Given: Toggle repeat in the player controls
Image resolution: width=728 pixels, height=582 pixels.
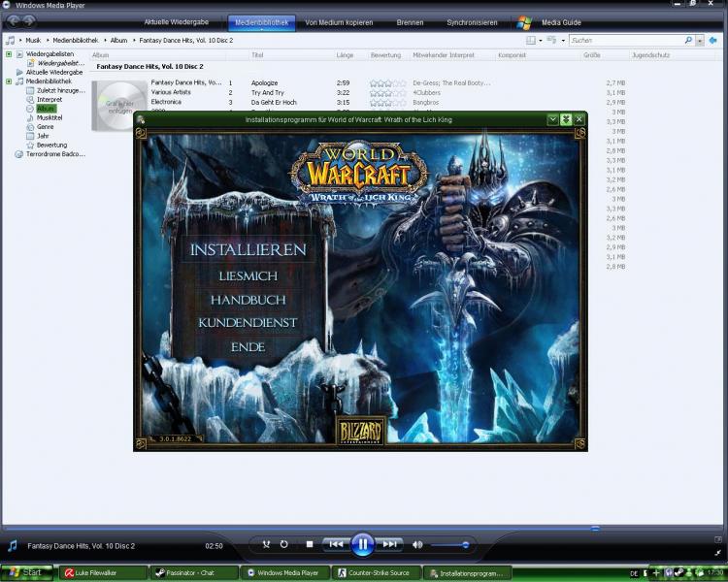Looking at the screenshot, I should click(x=284, y=544).
